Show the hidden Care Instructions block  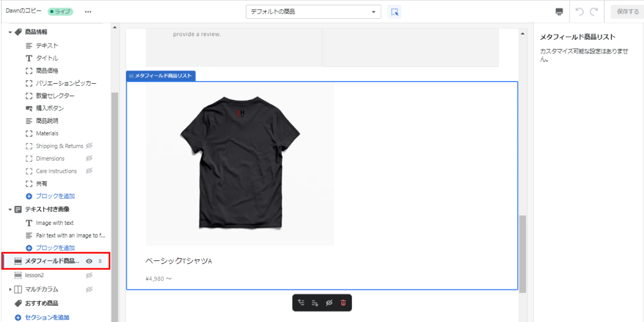(x=89, y=171)
